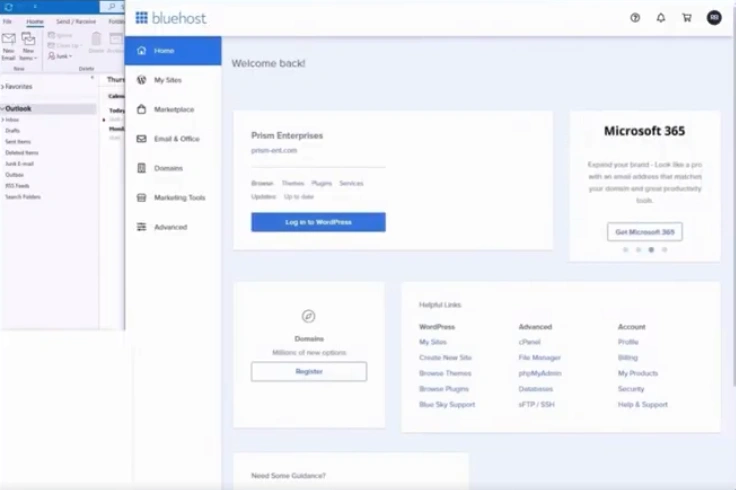Click Log in to WordPress button

[x=318, y=222]
